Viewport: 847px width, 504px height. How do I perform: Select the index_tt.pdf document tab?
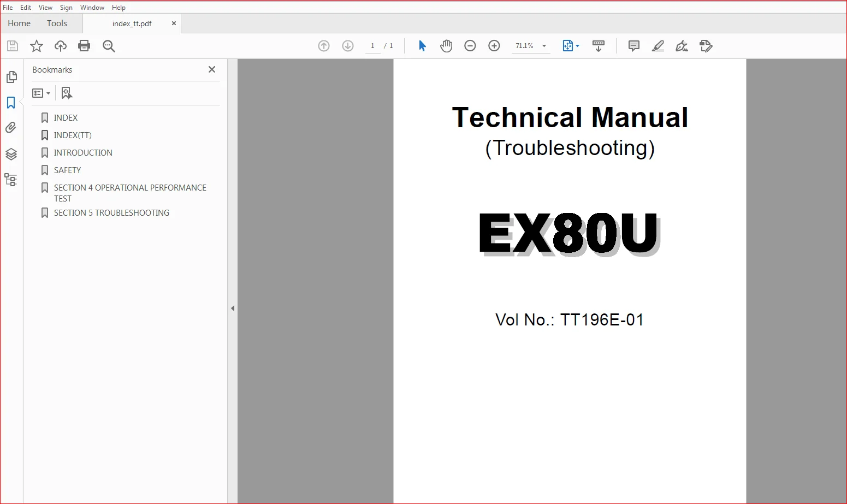coord(132,23)
